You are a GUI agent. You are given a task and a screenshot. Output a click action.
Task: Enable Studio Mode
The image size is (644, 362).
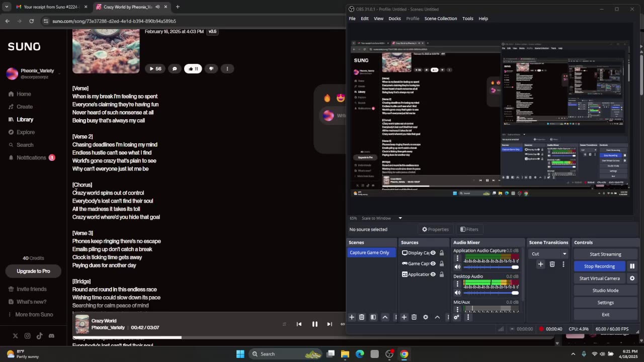(x=605, y=291)
